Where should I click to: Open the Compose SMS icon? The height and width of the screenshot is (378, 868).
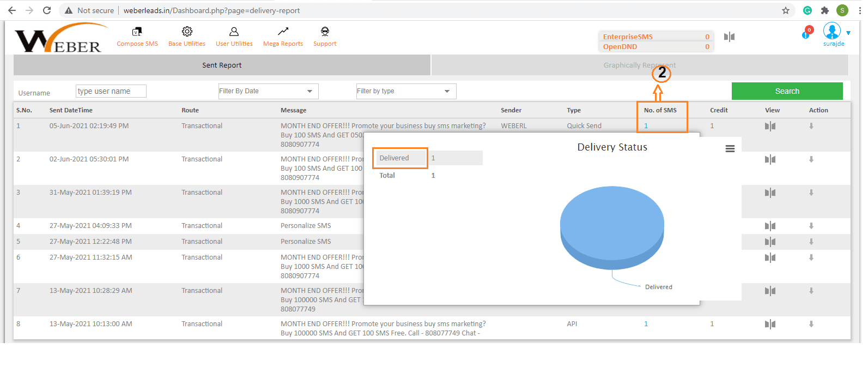pos(137,32)
